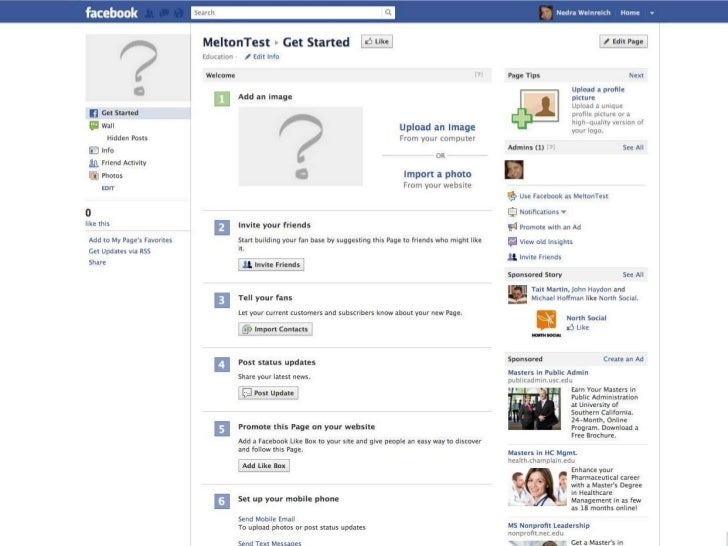Click the Welcome help question mark
The width and height of the screenshot is (728, 546).
coord(479,75)
